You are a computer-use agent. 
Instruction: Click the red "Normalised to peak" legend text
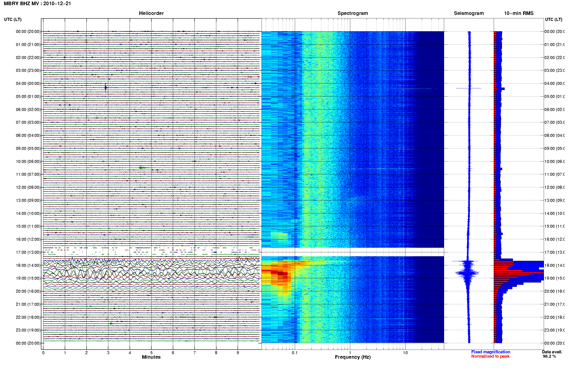[x=490, y=356]
